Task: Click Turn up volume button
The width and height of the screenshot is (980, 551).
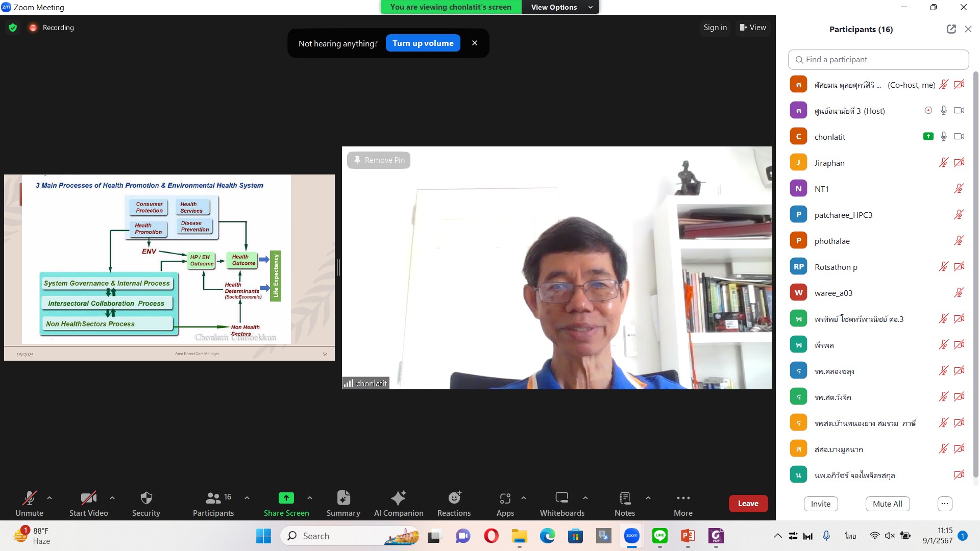Action: (423, 43)
